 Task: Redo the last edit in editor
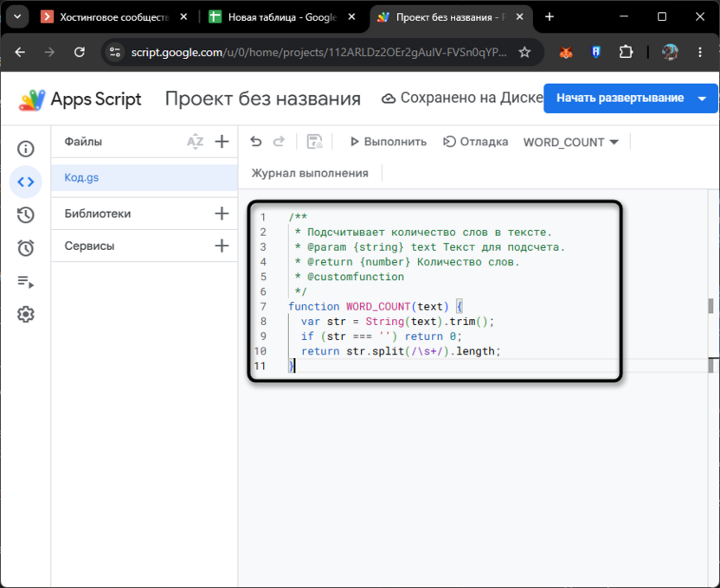tap(279, 142)
